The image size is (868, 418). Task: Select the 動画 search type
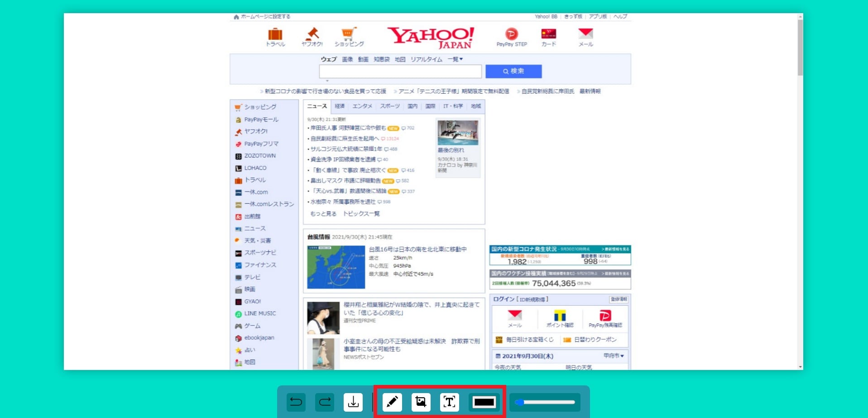[x=363, y=59]
